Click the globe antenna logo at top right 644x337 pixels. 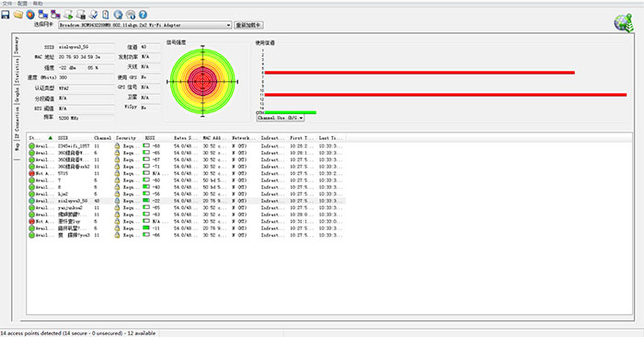tap(624, 23)
